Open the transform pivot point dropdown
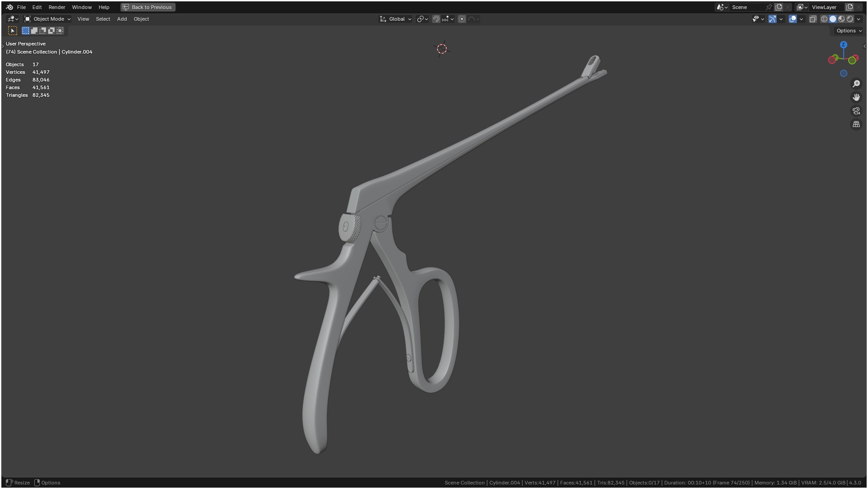The height and width of the screenshot is (489, 868). (x=422, y=19)
